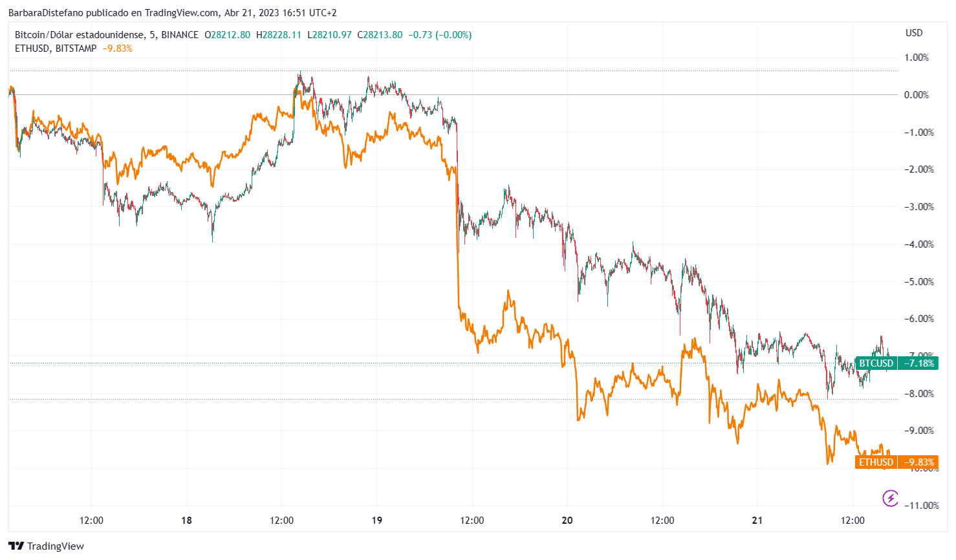The image size is (956, 560).
Task: Click the purple lightning bolt icon
Action: (x=891, y=498)
